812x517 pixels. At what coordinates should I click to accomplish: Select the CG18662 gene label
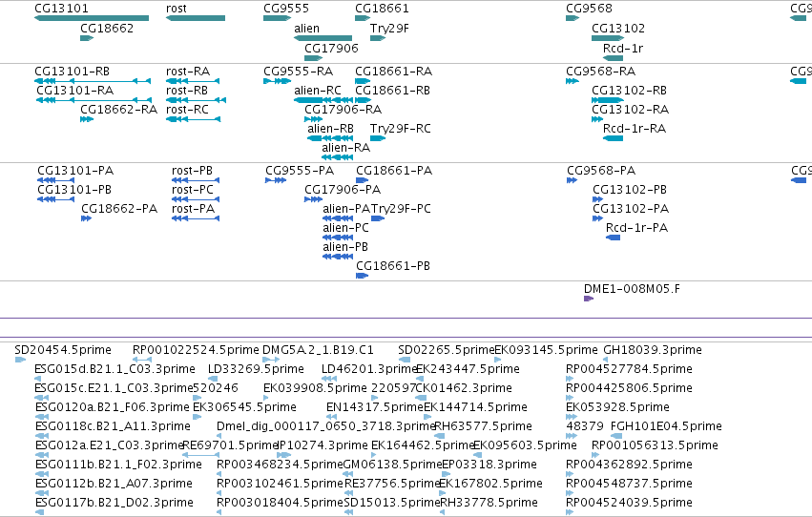pyautogui.click(x=107, y=29)
